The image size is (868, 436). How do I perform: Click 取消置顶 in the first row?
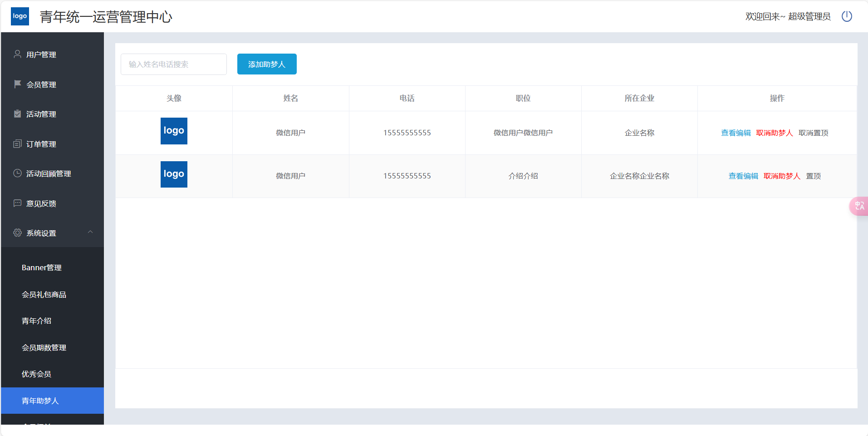pyautogui.click(x=814, y=133)
